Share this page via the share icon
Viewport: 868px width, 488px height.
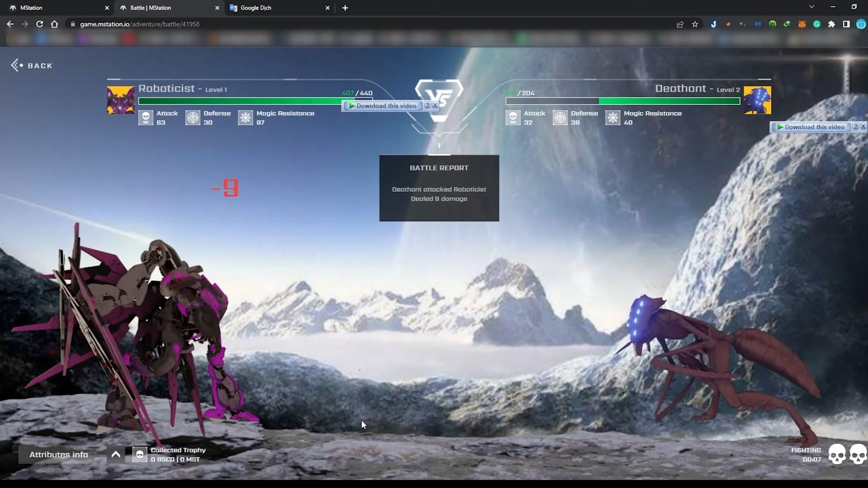pyautogui.click(x=680, y=24)
